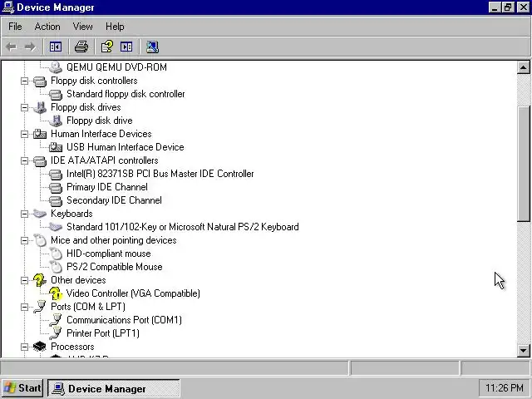Open the File menu
The height and width of the screenshot is (399, 532).
15,27
